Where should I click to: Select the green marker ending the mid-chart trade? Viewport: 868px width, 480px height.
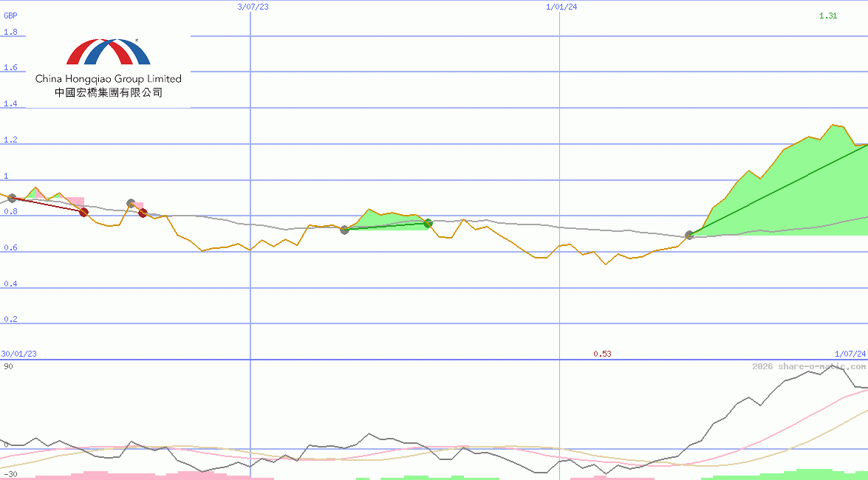click(427, 223)
